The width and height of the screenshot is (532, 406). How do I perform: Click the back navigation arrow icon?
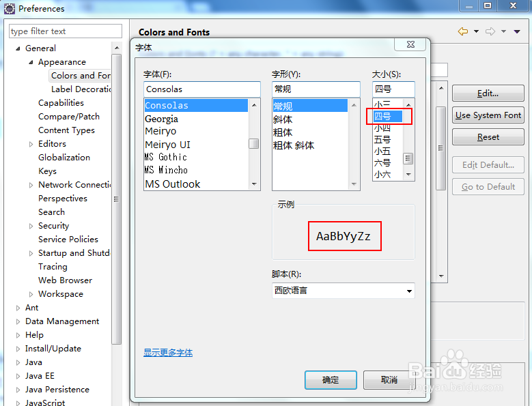463,31
